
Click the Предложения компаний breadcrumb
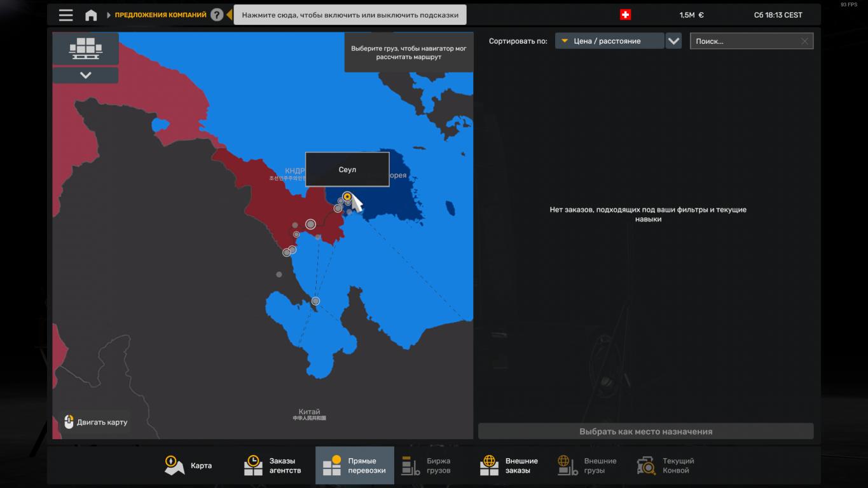coord(160,15)
